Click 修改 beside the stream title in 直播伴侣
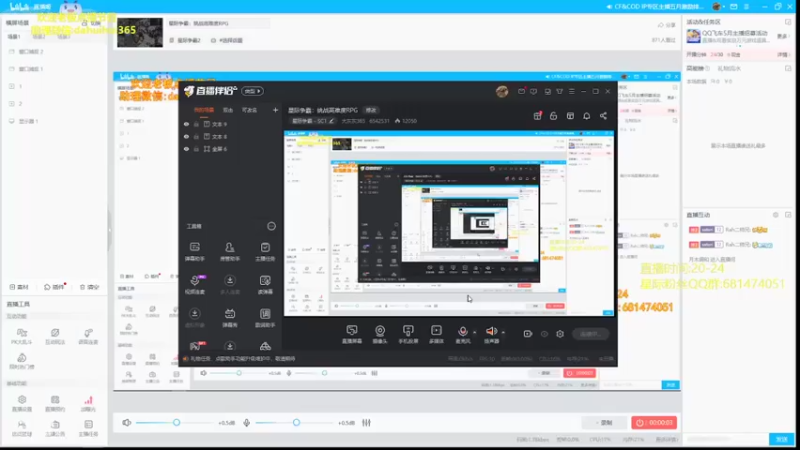The image size is (800, 450). pyautogui.click(x=371, y=110)
